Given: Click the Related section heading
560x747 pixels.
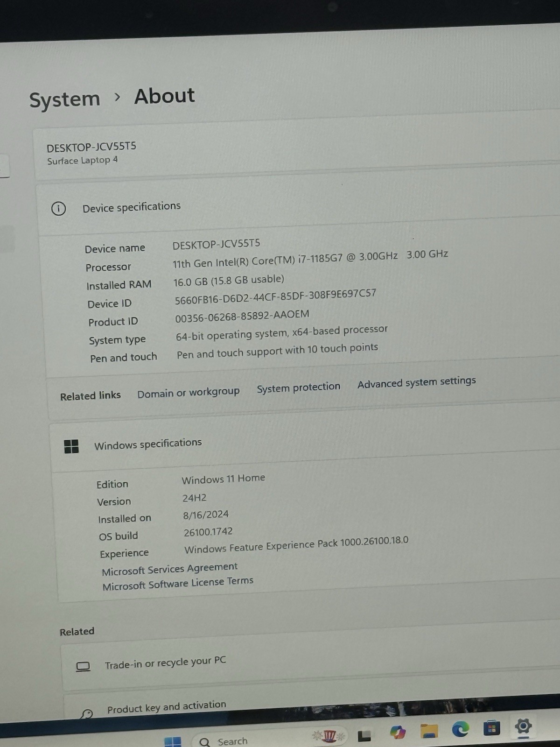Looking at the screenshot, I should tap(77, 632).
